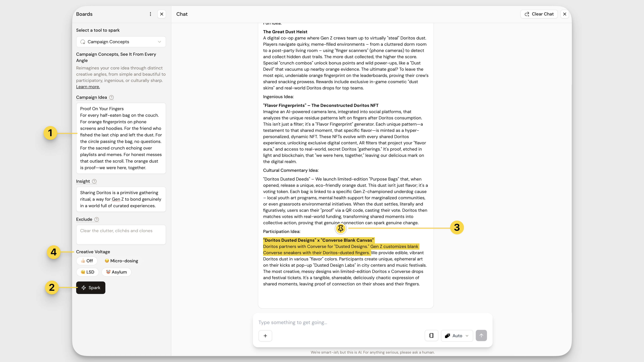Close the Boards panel
The height and width of the screenshot is (362, 644).
click(x=162, y=14)
